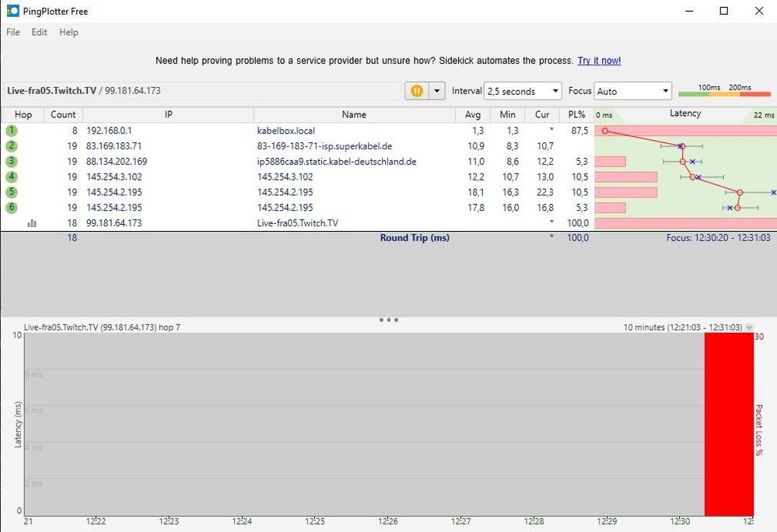This screenshot has width=777, height=532.
Task: Click the PL% column header
Action: [x=576, y=114]
